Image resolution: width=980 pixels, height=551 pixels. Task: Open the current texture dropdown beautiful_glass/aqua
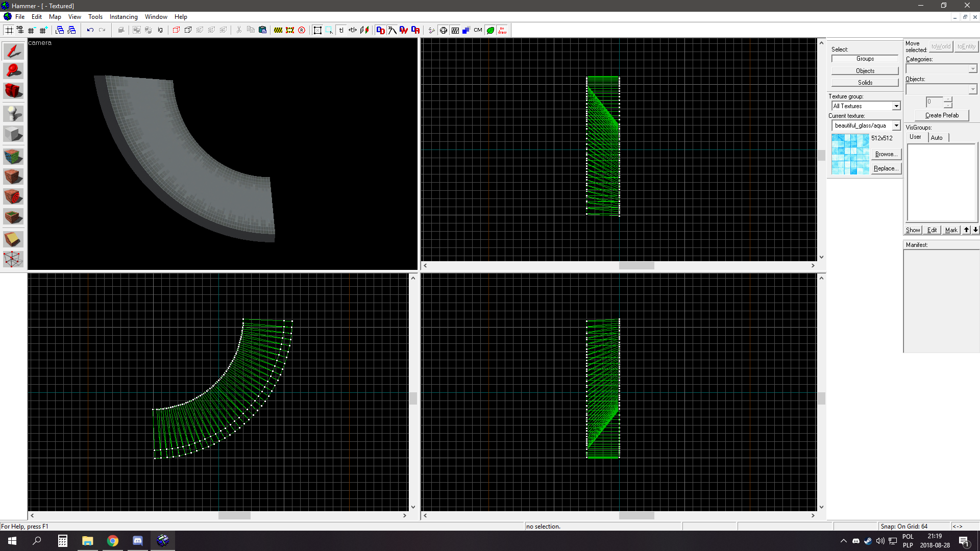(x=896, y=125)
